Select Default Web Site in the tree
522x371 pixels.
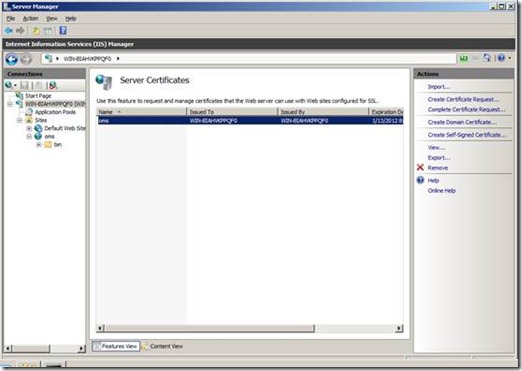(65, 128)
